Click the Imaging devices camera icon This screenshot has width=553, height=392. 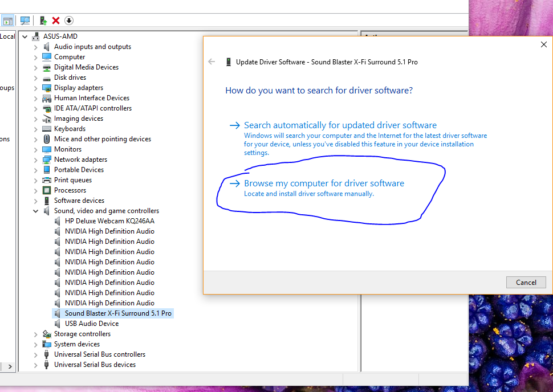click(x=47, y=119)
